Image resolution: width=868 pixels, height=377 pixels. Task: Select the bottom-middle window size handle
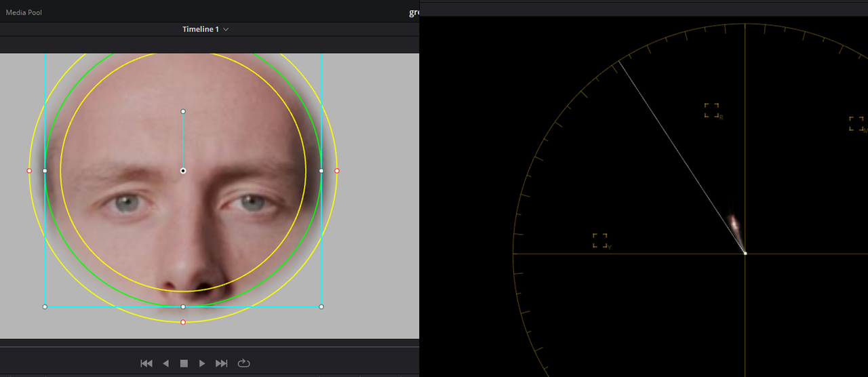point(183,306)
